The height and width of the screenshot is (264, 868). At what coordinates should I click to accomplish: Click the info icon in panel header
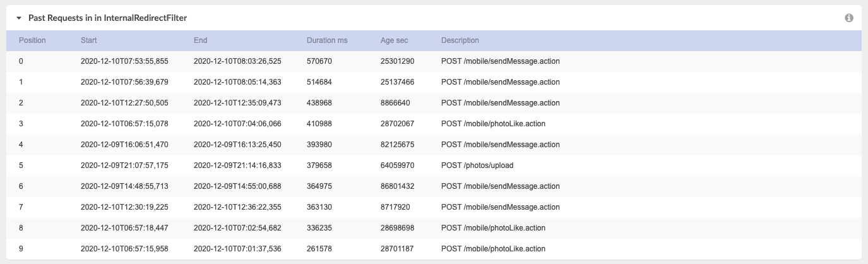click(849, 18)
